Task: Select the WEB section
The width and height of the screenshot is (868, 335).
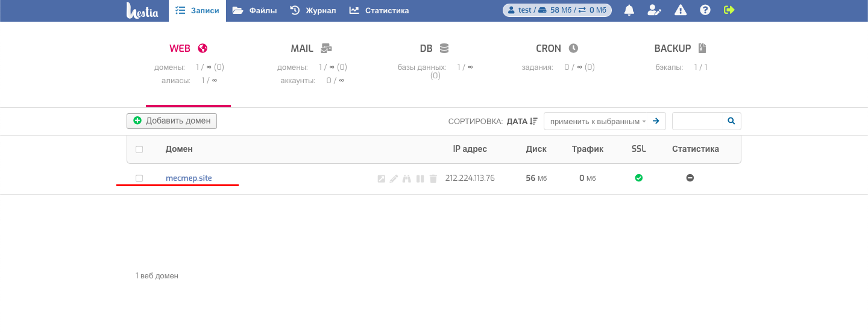Action: pyautogui.click(x=188, y=48)
